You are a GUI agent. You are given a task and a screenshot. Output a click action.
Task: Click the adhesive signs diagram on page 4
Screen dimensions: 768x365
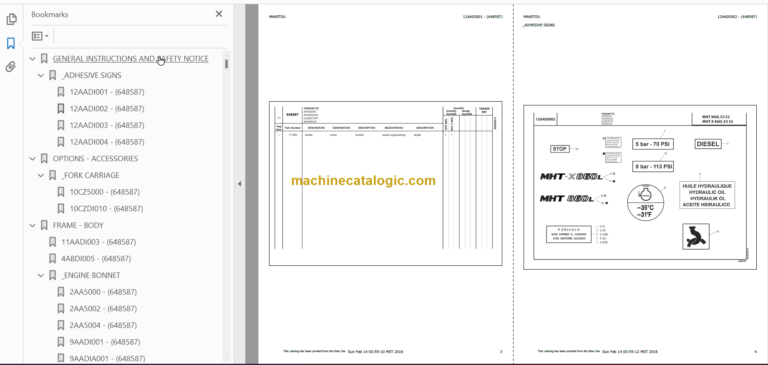point(640,187)
